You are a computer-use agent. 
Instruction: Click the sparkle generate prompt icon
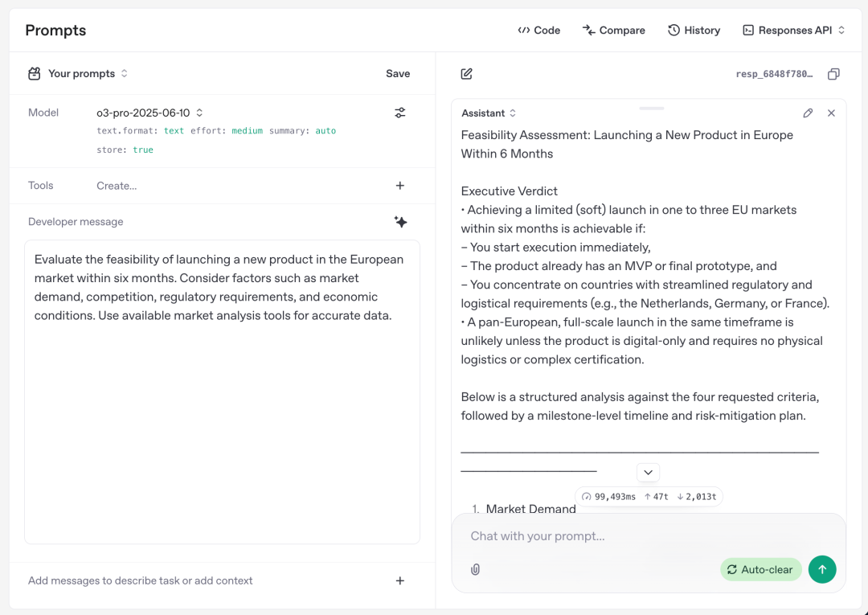(400, 222)
